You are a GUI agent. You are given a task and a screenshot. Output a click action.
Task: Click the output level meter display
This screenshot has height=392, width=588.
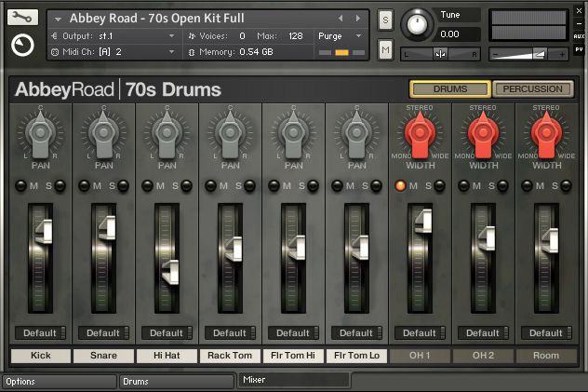click(x=528, y=25)
